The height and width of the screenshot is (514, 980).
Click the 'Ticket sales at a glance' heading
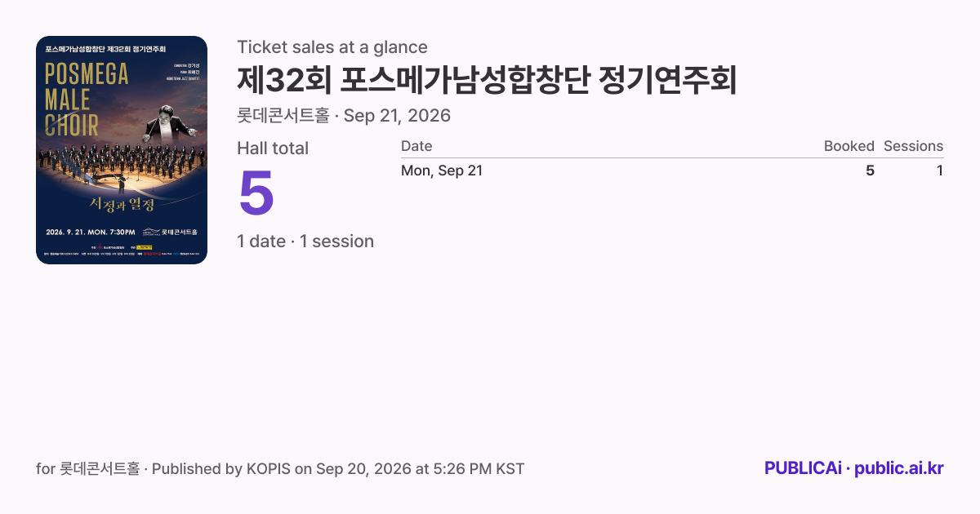[x=332, y=47]
